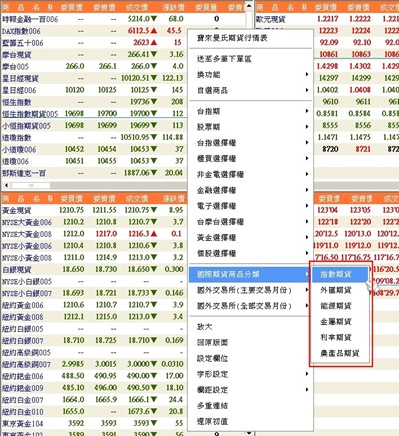Click the 成交價 column header in top-left table
The width and height of the screenshot is (399, 436).
[x=137, y=7]
